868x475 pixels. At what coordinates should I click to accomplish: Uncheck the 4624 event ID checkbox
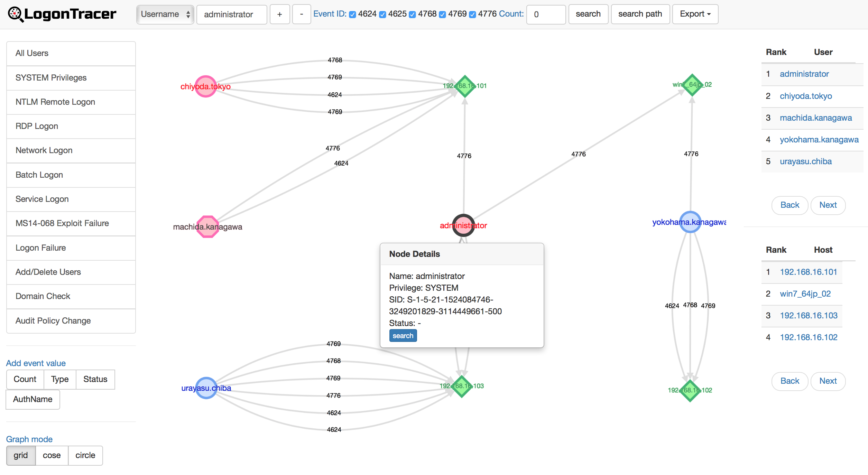[352, 15]
